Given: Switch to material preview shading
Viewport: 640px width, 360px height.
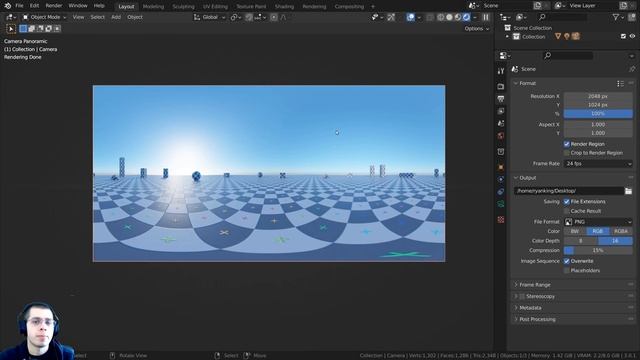Looking at the screenshot, I should click(458, 17).
